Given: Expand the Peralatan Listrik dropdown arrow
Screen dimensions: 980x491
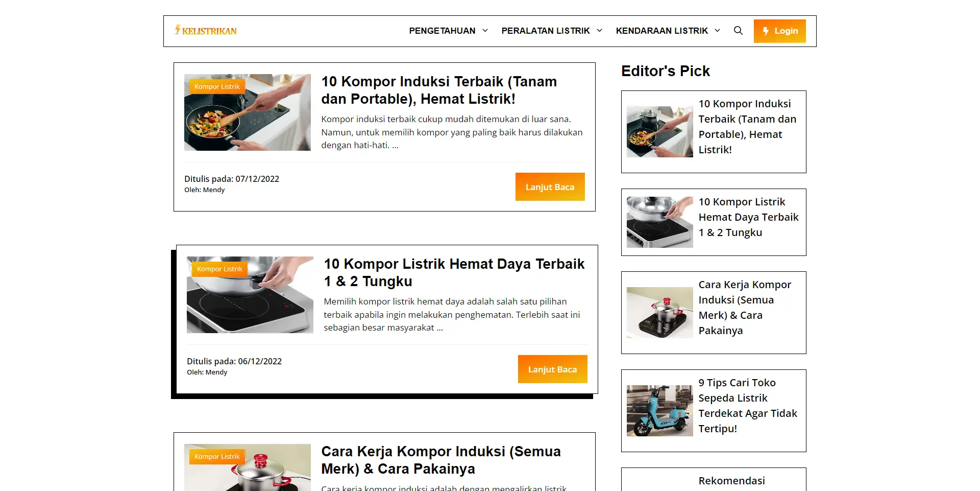Looking at the screenshot, I should [599, 31].
